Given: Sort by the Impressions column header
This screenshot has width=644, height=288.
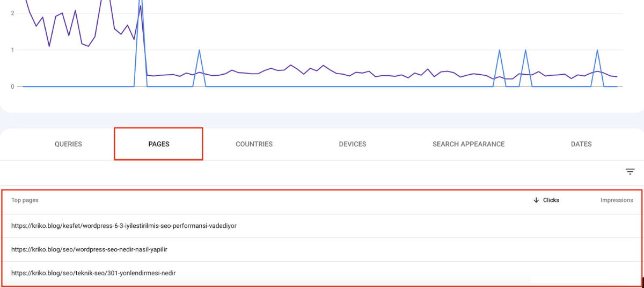Looking at the screenshot, I should 616,200.
